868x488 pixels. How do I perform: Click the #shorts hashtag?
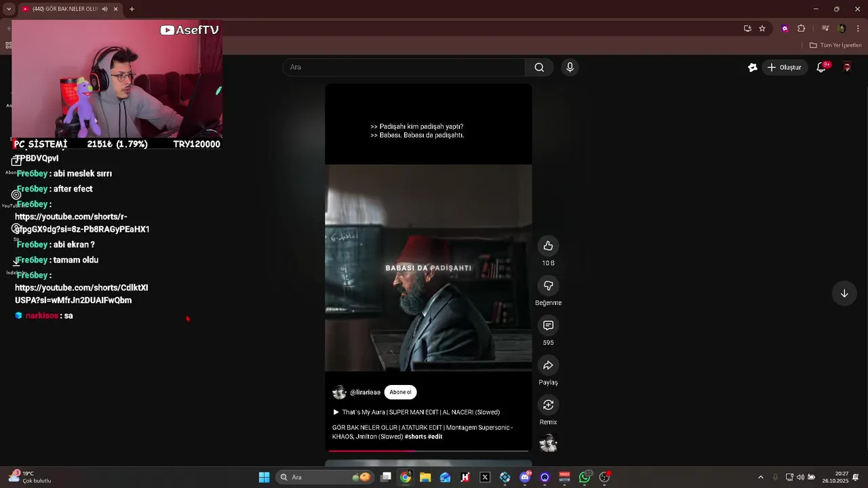(x=415, y=436)
